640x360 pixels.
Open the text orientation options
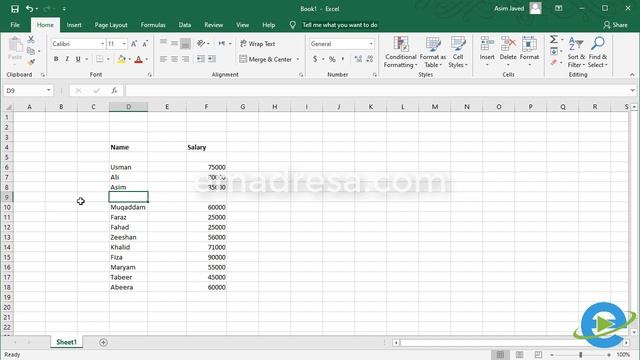[203, 43]
